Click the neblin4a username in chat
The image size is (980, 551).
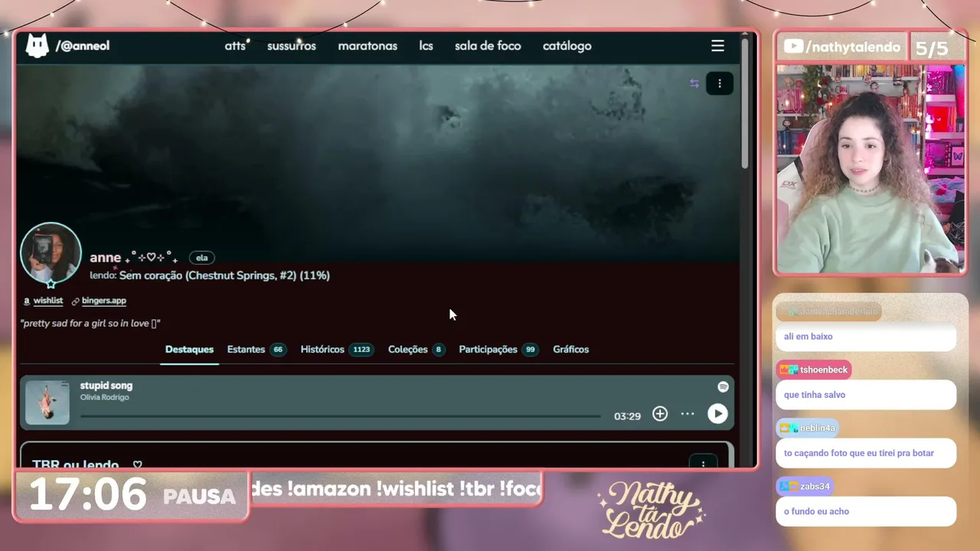818,429
